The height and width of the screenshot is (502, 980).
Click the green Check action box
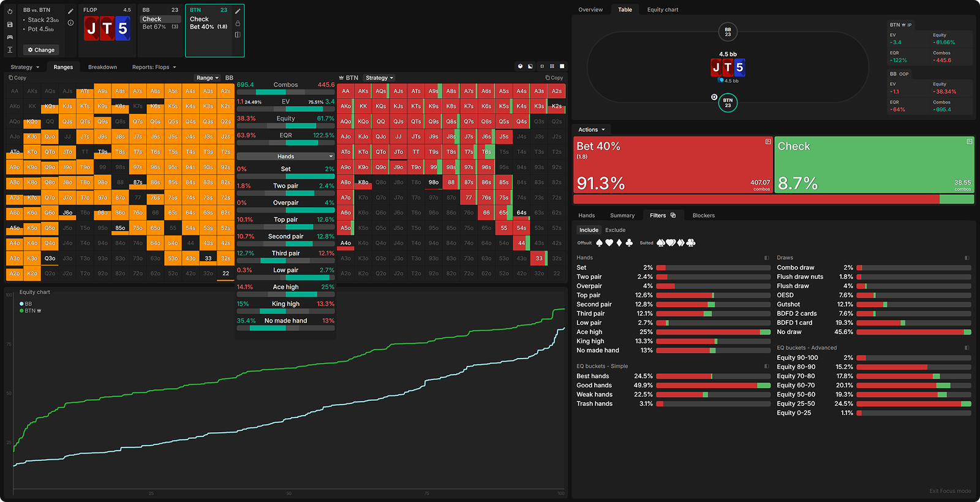pos(873,164)
